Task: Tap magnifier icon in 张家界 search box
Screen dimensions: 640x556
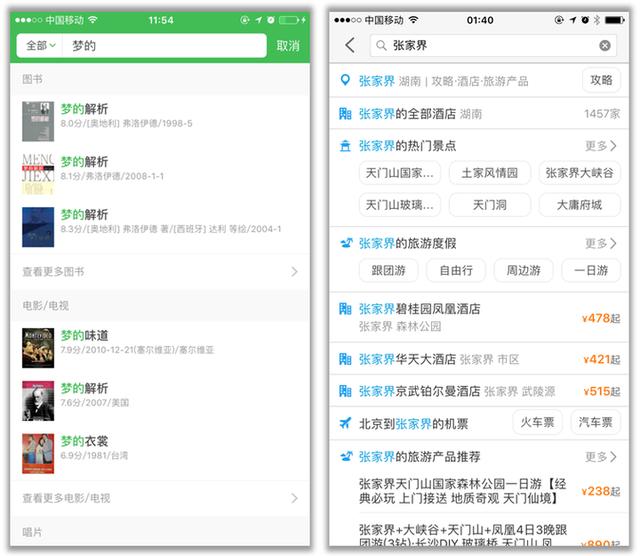Action: pyautogui.click(x=381, y=45)
